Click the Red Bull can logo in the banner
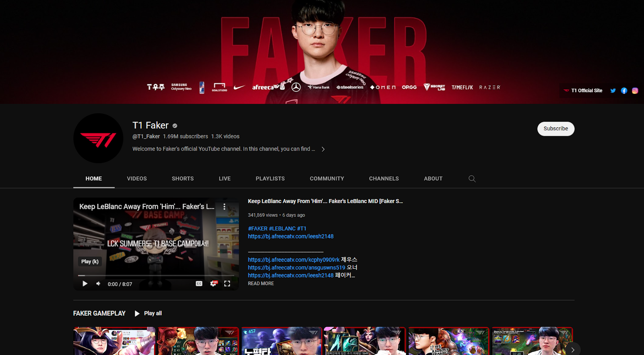This screenshot has height=355, width=644. 202,87
